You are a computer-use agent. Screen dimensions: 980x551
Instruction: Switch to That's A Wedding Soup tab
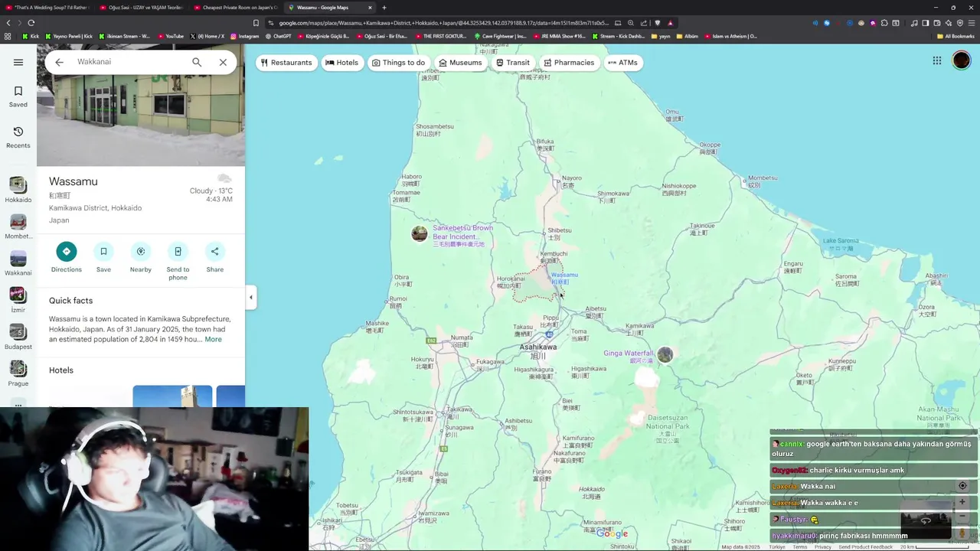pyautogui.click(x=47, y=8)
